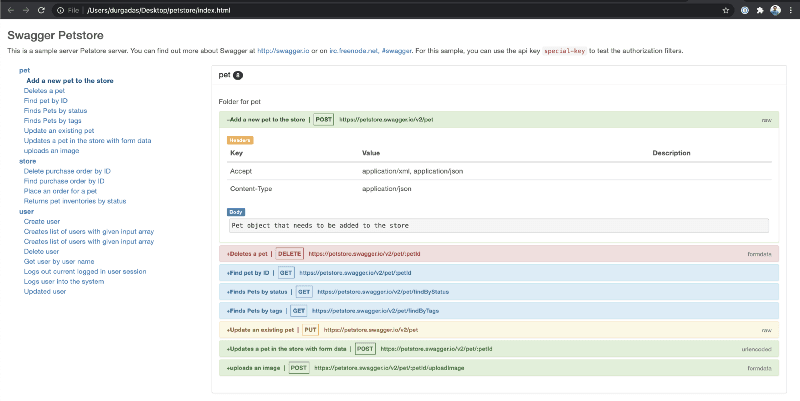Click the pet panel heading with count badge
This screenshot has width=800, height=401.
[231, 75]
